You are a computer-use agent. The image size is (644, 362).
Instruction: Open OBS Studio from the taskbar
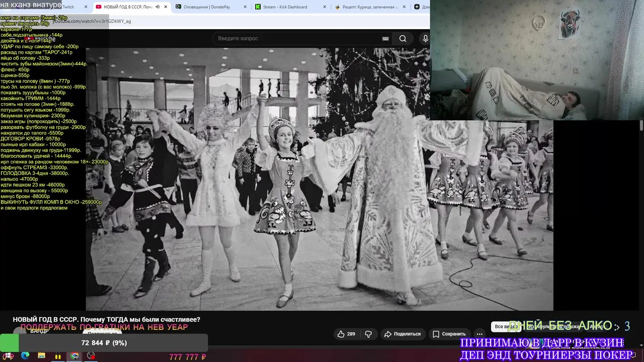(x=91, y=356)
